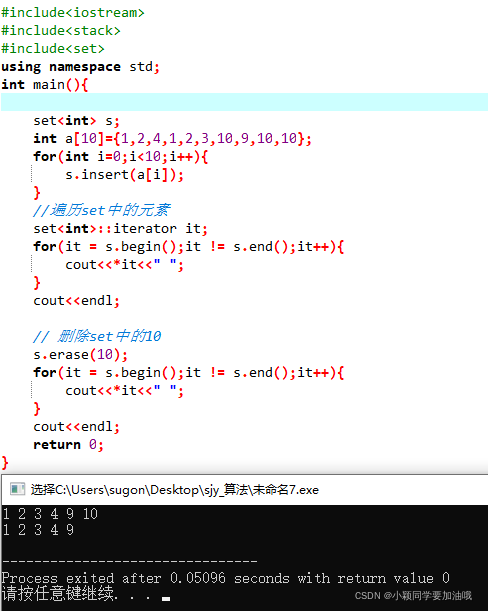Click the 'int main(){' line

click(x=45, y=85)
